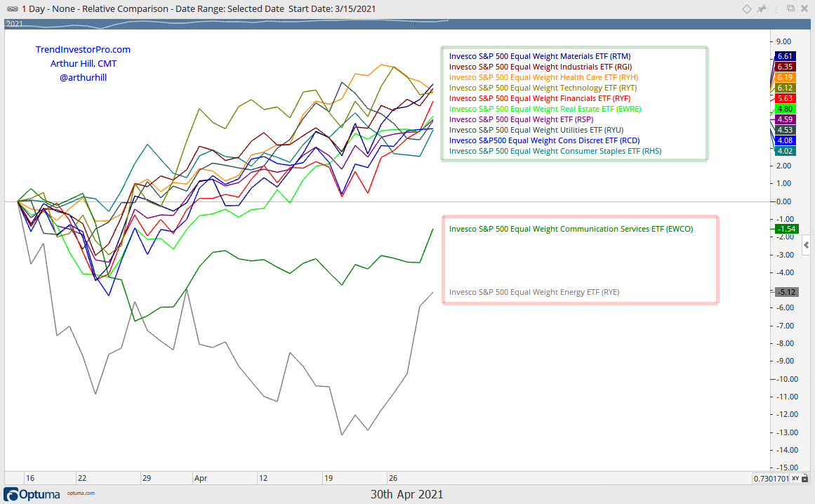815x504 pixels.
Task: Click the 6.12 olive price tag
Action: [785, 88]
